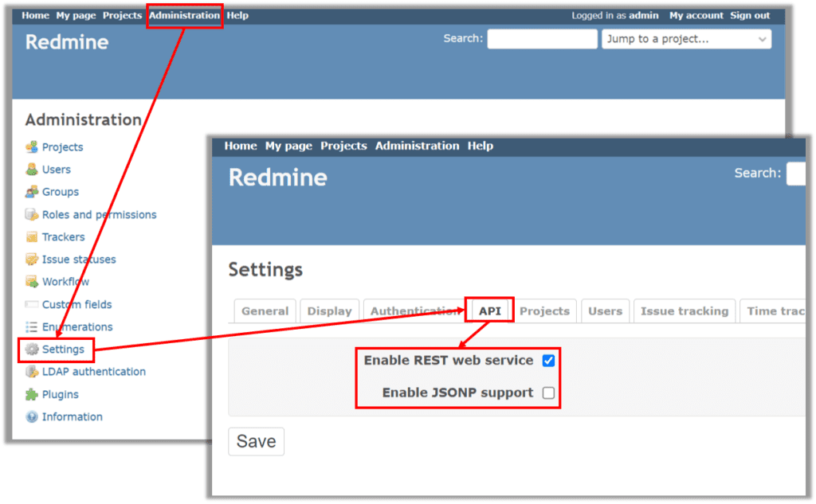
Task: Click inside the Search input field
Action: point(542,38)
